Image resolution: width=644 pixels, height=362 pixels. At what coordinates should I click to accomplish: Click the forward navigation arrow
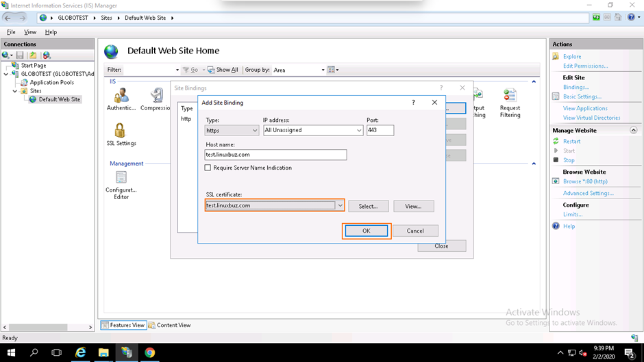point(22,18)
